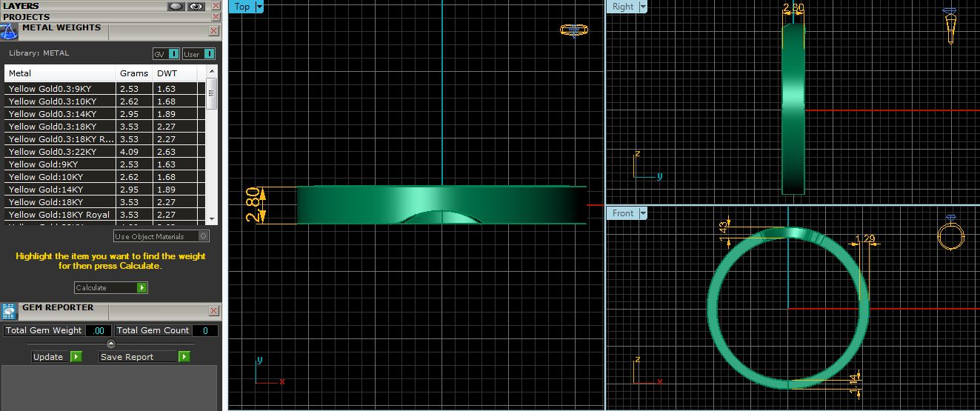Click the green arrow beside Update
The width and height of the screenshot is (980, 411).
[x=76, y=357]
